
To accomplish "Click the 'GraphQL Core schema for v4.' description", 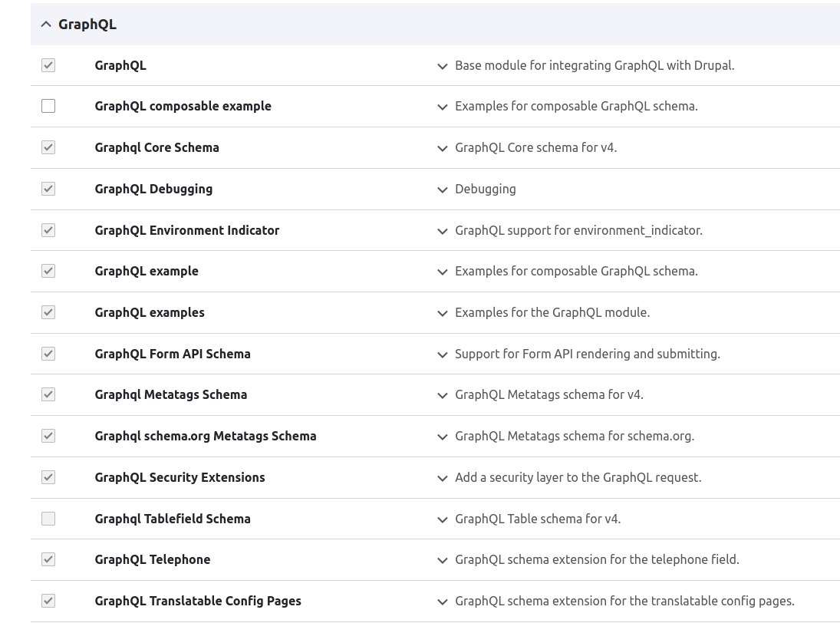I will click(535, 147).
